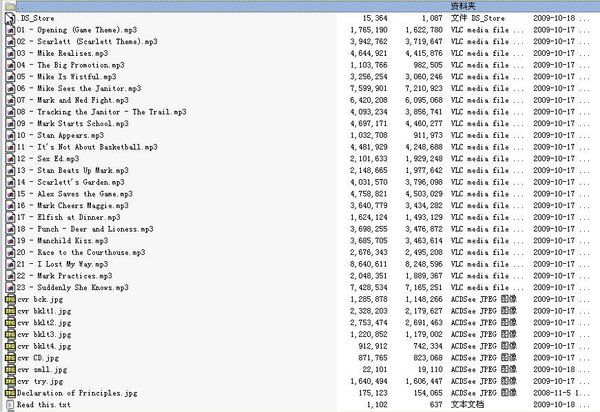Select file cvr bklt3.jpg
The width and height of the screenshot is (600, 412).
(44, 334)
